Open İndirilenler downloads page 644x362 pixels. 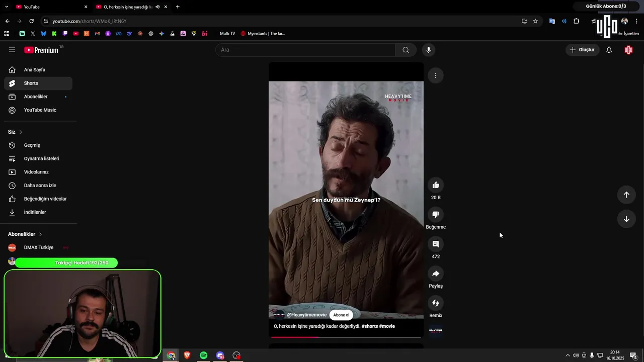point(38,212)
